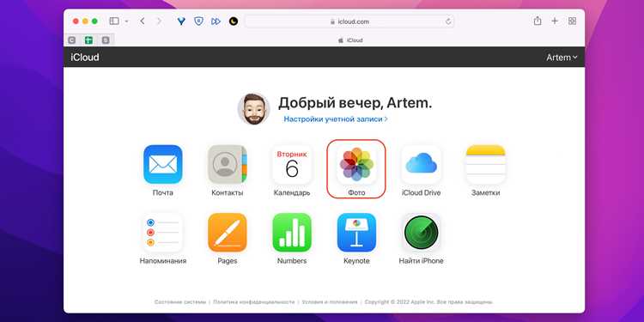This screenshot has width=644, height=322.
Task: Open the Фото photos app
Action: (356, 164)
